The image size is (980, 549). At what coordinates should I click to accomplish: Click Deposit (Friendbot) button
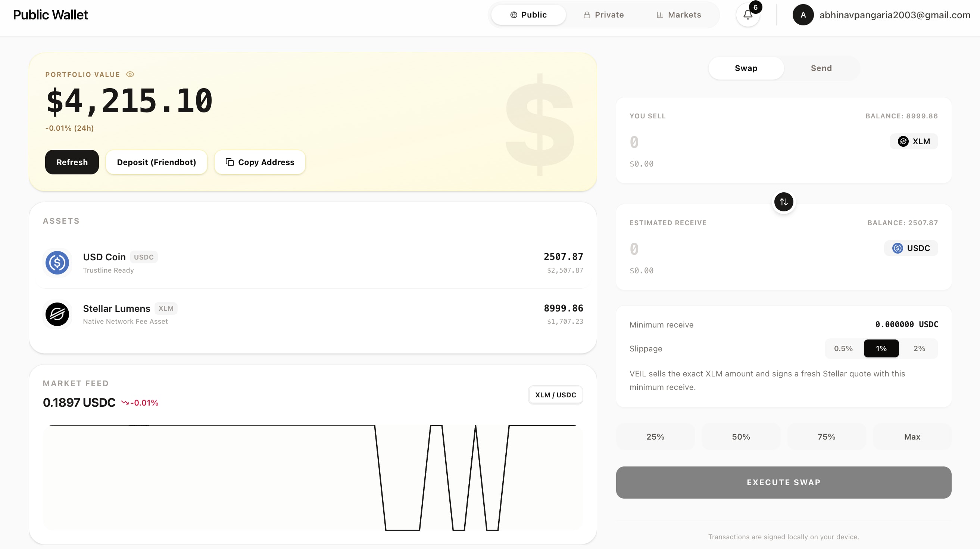156,162
